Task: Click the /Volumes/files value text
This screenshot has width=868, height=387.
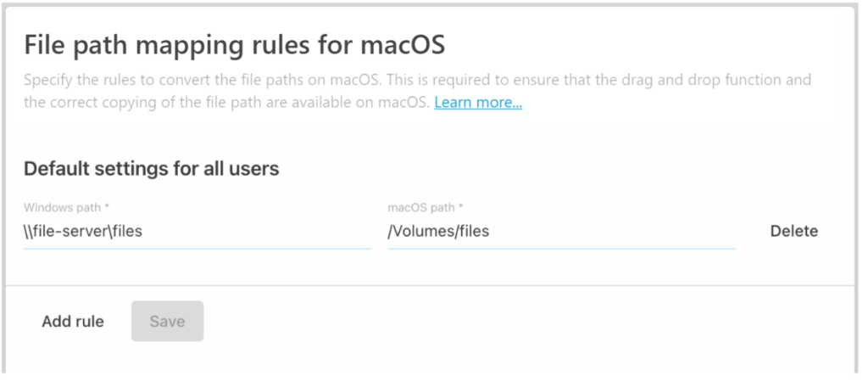Action: [x=438, y=231]
